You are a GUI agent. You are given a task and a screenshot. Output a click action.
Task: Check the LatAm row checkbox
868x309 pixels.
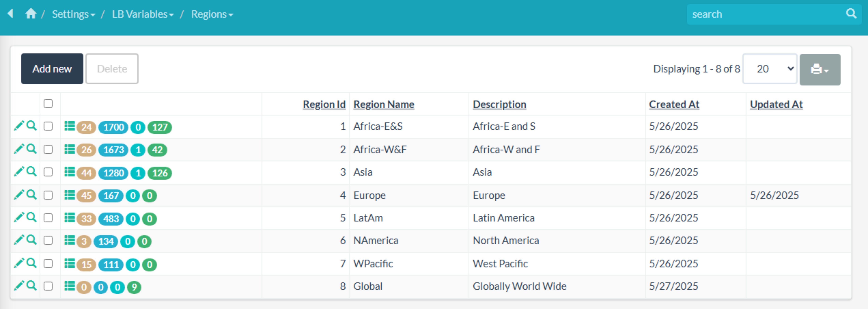tap(48, 218)
